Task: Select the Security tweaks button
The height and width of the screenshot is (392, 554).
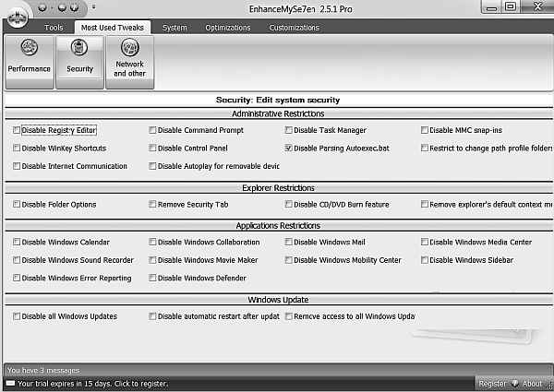Action: coord(79,62)
